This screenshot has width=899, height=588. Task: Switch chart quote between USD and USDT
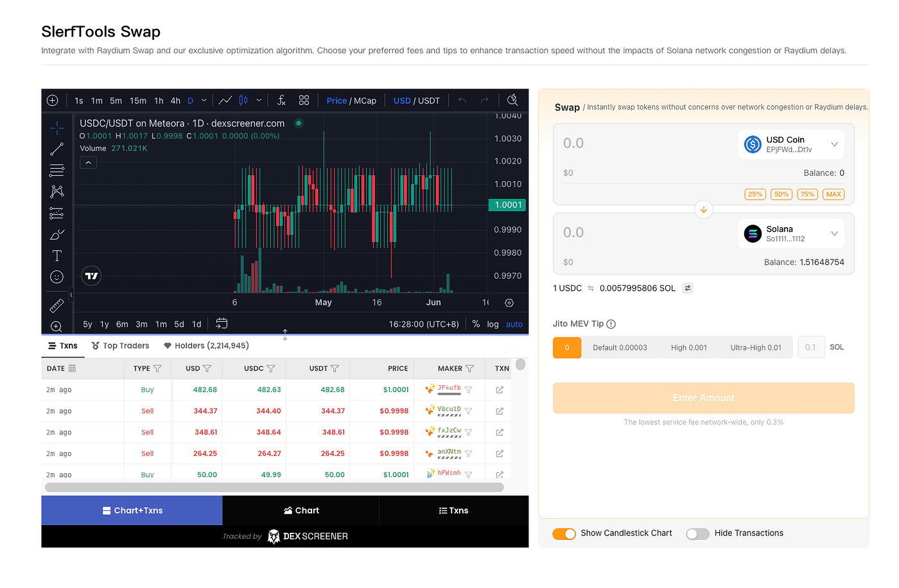pos(417,101)
